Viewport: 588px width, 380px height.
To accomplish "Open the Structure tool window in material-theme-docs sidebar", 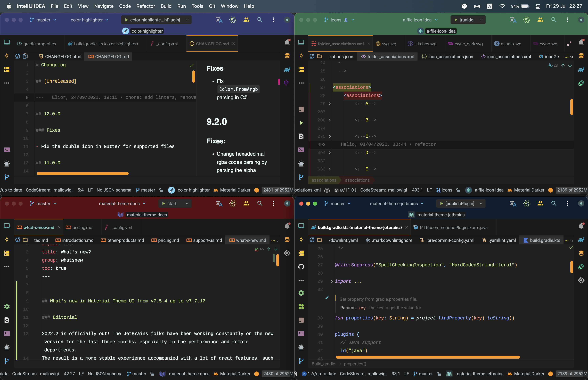I will click(7, 253).
